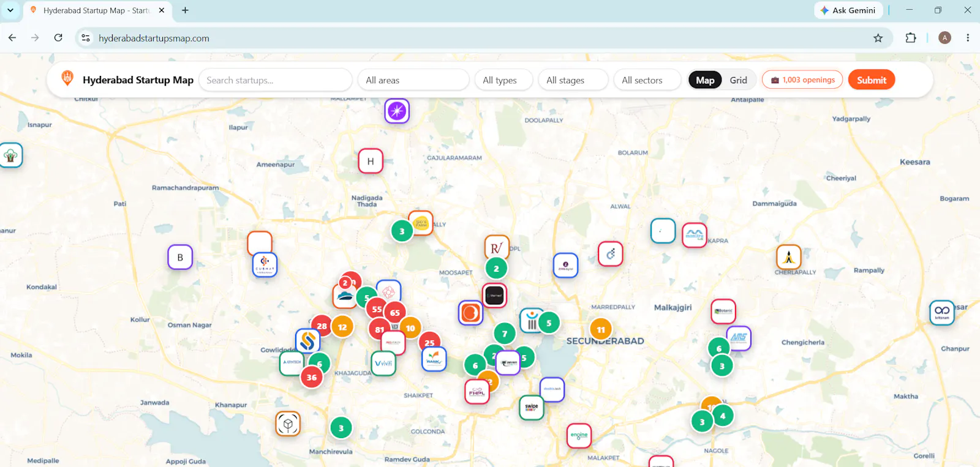
Task: Open the browser extensions menu
Action: point(911,38)
